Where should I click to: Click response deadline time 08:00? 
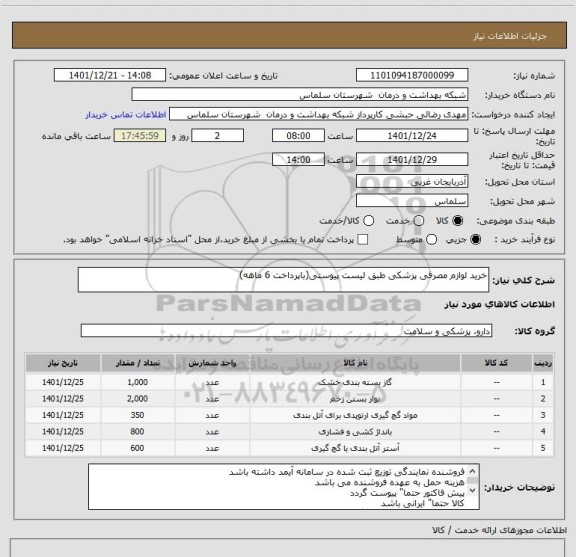(298, 136)
